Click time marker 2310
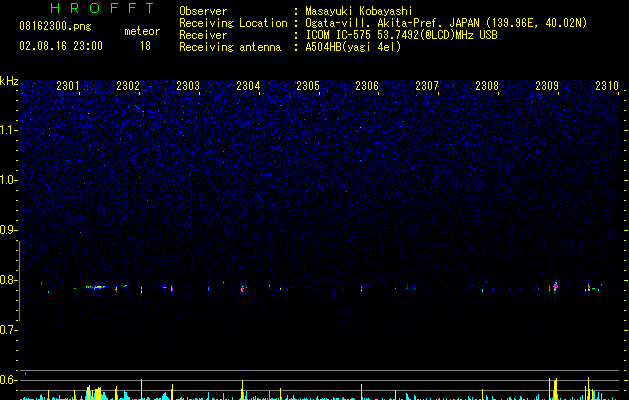The image size is (629, 400). pos(607,86)
